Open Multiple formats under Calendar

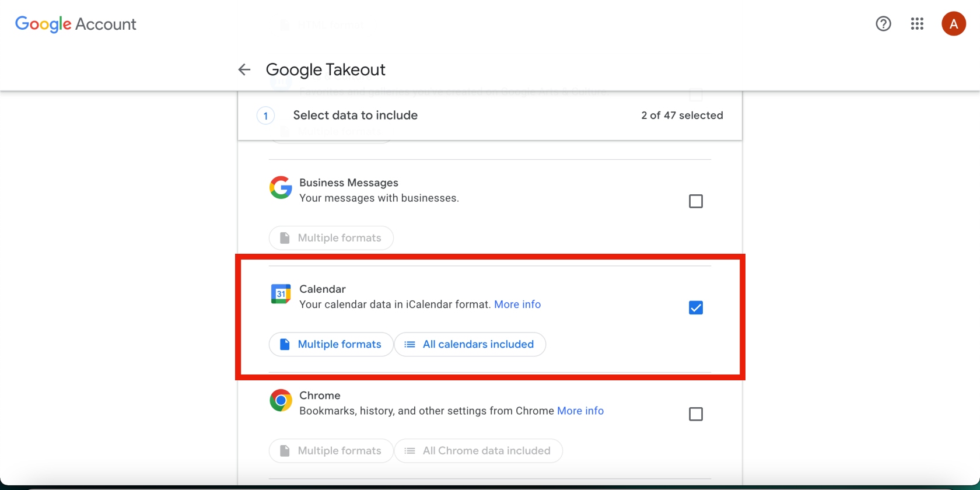pyautogui.click(x=331, y=344)
